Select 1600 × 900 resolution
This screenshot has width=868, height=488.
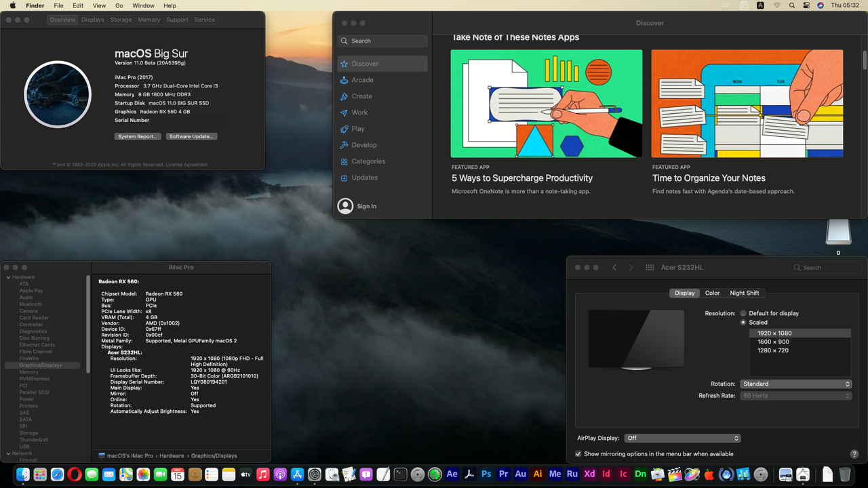pyautogui.click(x=800, y=342)
